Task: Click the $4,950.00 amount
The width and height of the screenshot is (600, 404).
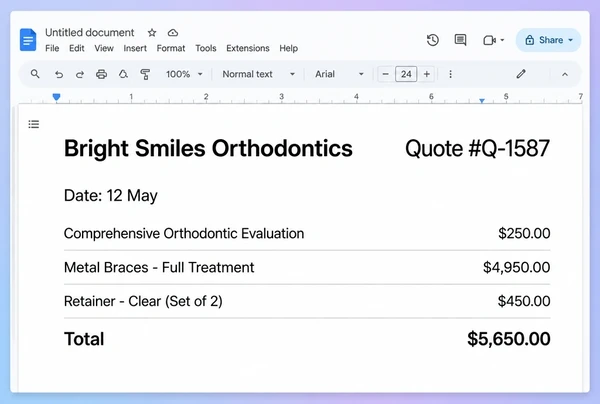Action: [517, 267]
